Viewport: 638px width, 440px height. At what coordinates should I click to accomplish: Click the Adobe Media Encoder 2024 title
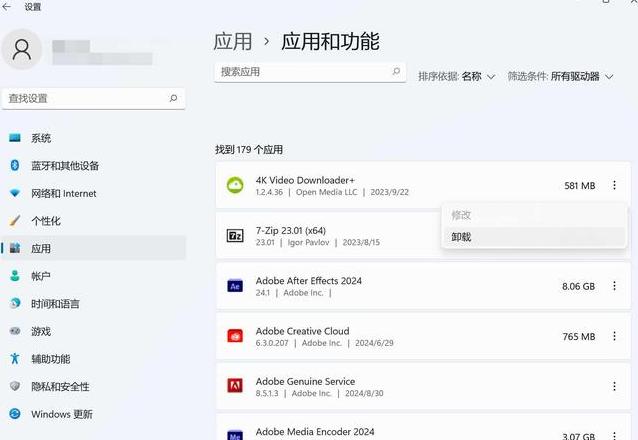315,431
